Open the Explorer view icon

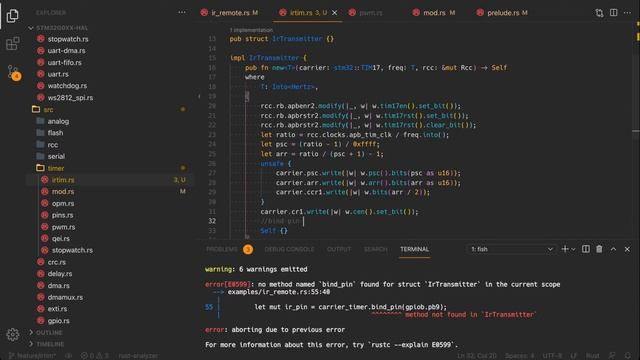[13, 16]
